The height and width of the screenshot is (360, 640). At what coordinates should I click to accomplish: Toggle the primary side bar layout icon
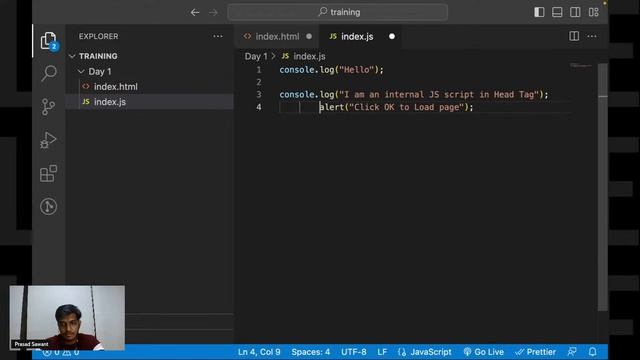[x=539, y=12]
